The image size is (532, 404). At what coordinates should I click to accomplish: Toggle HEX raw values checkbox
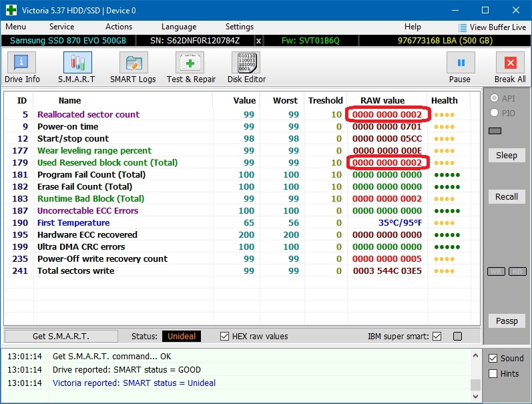point(225,336)
